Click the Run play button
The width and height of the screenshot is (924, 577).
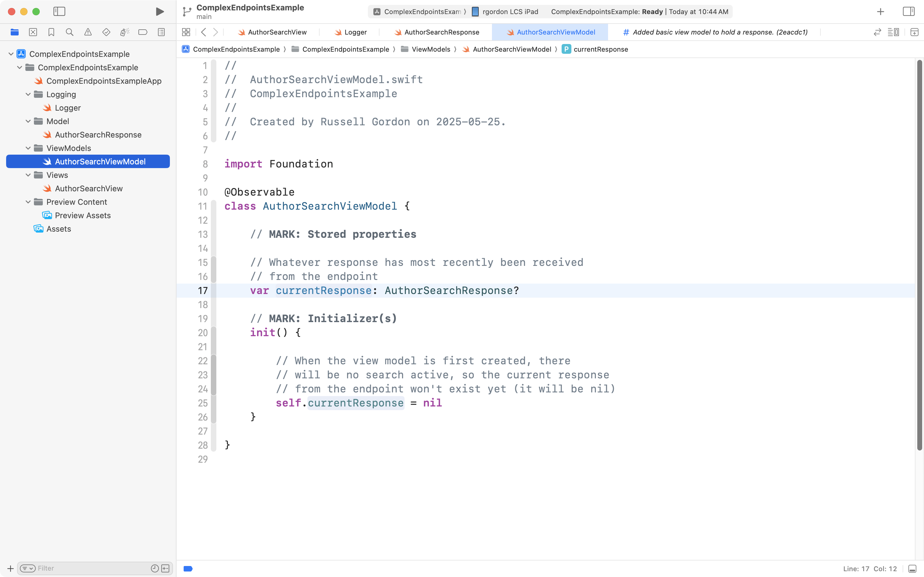tap(160, 11)
